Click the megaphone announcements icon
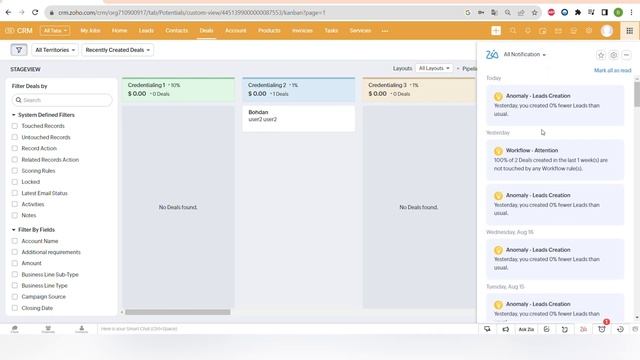The height and width of the screenshot is (360, 640). point(506,329)
